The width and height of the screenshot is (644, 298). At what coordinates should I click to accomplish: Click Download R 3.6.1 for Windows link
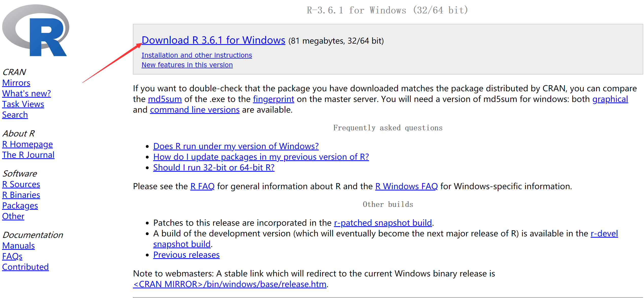coord(213,40)
